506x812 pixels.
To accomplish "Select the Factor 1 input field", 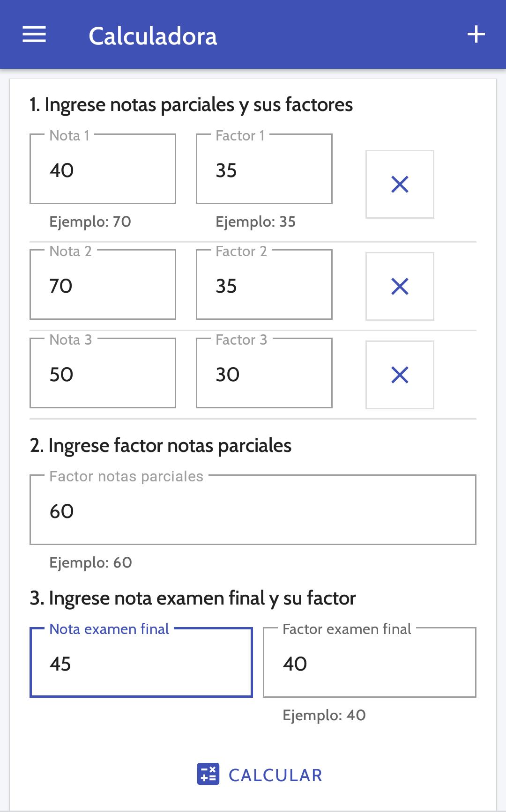I will click(x=264, y=169).
